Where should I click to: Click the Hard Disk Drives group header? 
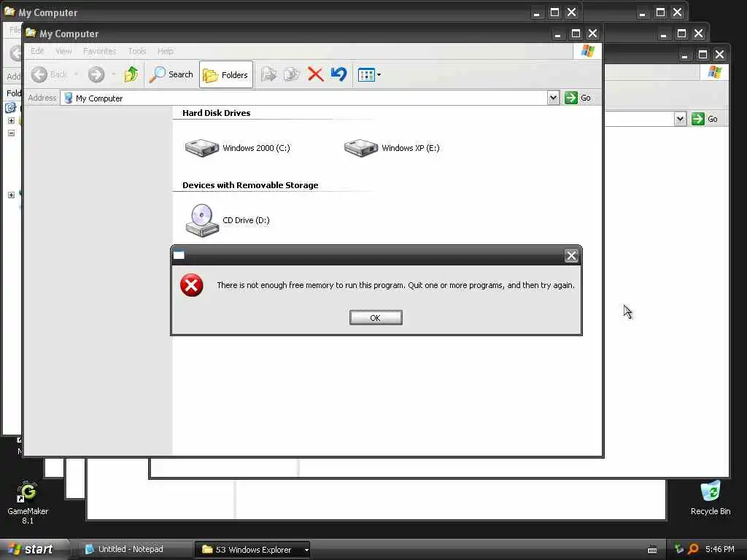point(216,113)
